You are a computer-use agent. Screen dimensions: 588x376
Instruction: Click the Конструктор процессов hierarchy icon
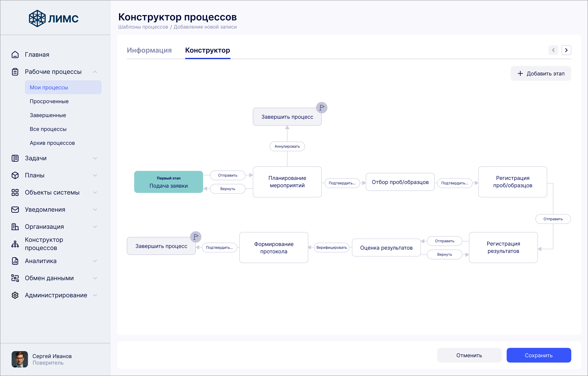click(15, 244)
